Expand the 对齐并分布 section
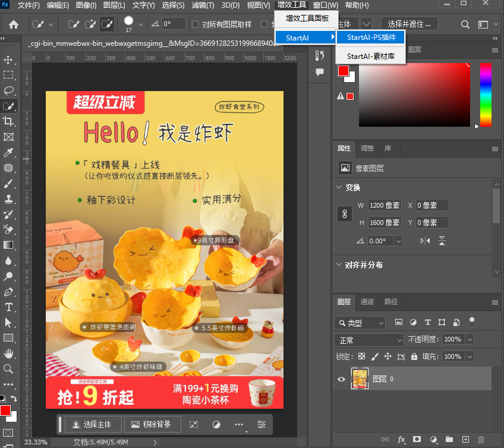This screenshot has height=448, width=504. (x=339, y=265)
